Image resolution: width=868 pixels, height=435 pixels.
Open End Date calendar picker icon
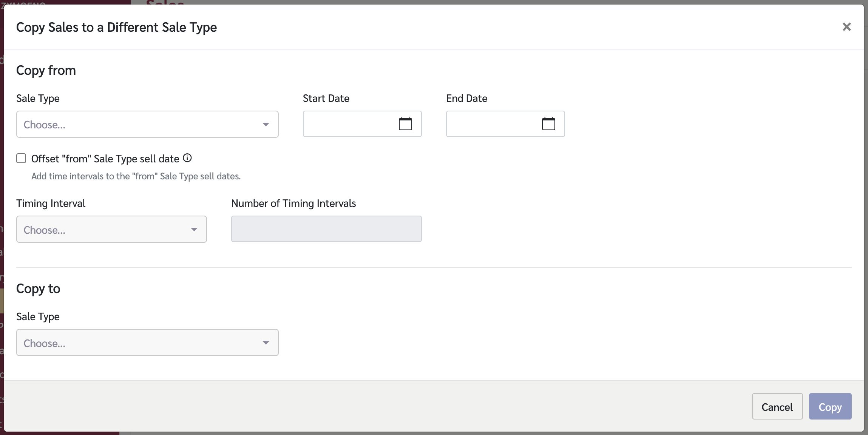548,124
